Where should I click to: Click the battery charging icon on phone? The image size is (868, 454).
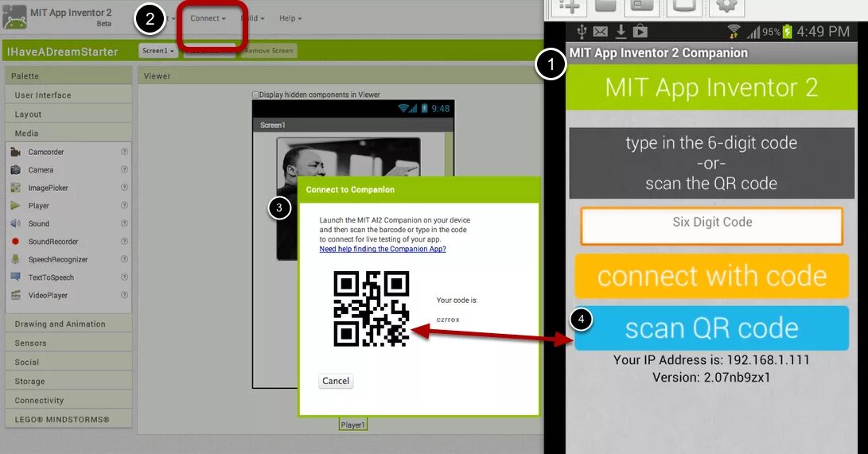(x=787, y=32)
